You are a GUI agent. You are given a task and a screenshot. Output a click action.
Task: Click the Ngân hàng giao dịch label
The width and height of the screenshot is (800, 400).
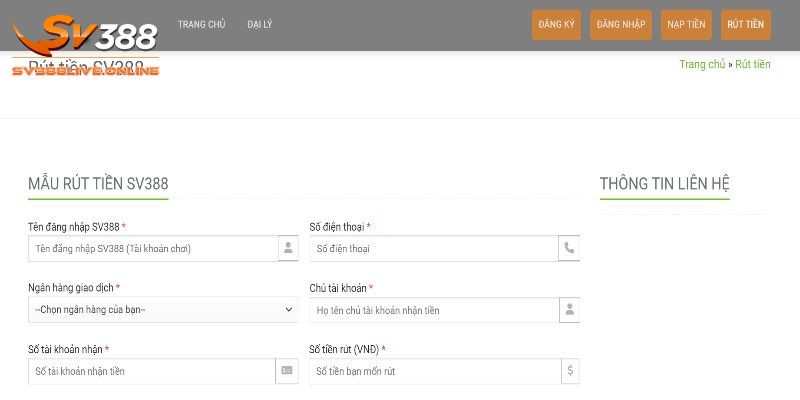tap(71, 288)
